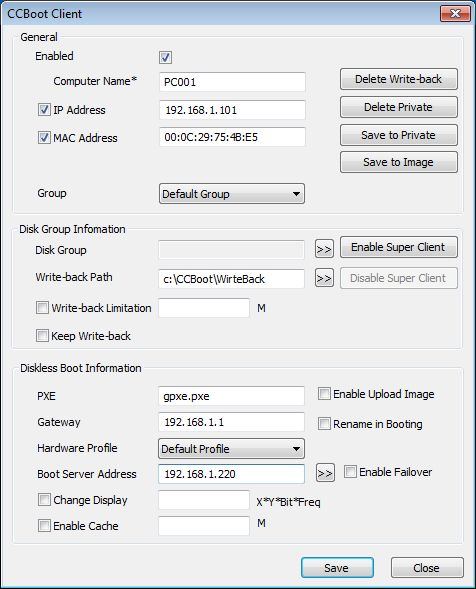Tick the Rename in Booting checkbox
This screenshot has height=589, width=476.
(324, 424)
